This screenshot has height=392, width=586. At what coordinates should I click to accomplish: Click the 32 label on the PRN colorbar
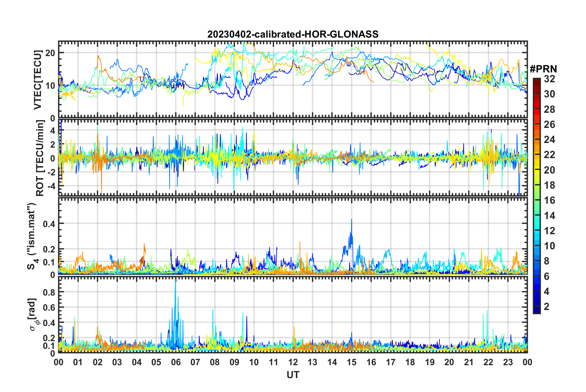tap(550, 79)
